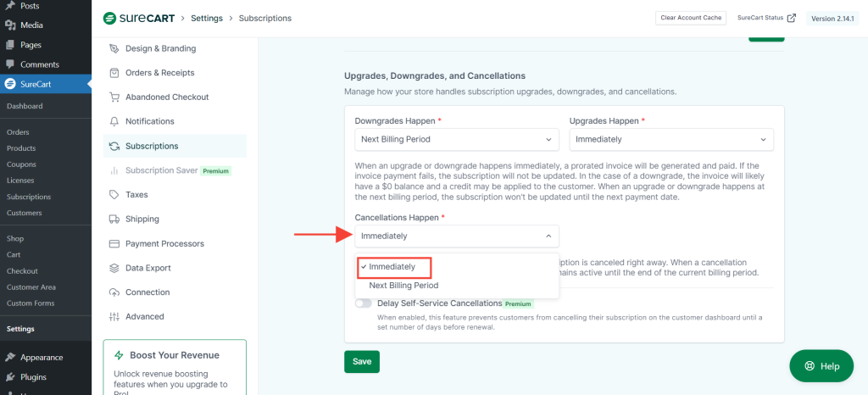The height and width of the screenshot is (395, 868).
Task: Click the Design & Branding paintbrush icon
Action: [x=114, y=48]
